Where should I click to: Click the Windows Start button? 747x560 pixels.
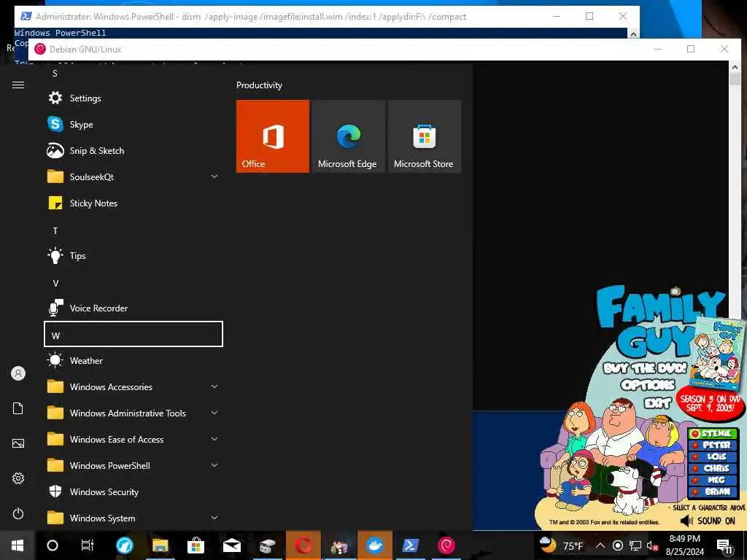tap(18, 545)
